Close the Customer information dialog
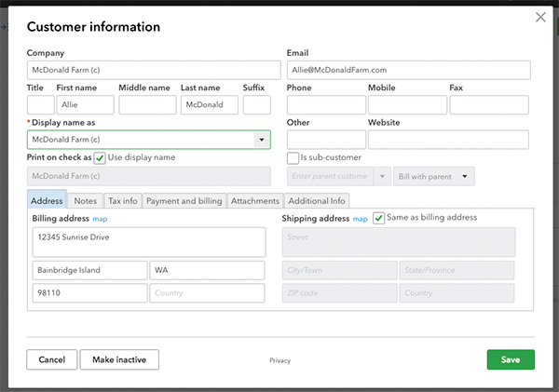Image resolution: width=559 pixels, height=392 pixels. click(539, 17)
